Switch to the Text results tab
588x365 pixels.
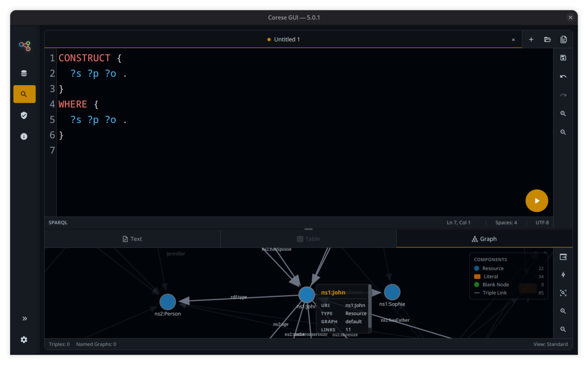pyautogui.click(x=132, y=239)
